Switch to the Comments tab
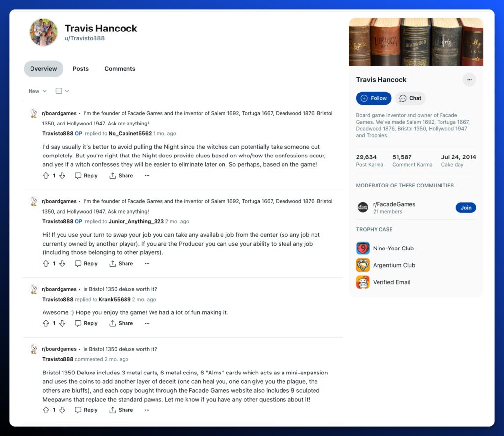Viewport: 504px width, 436px height. [x=120, y=69]
